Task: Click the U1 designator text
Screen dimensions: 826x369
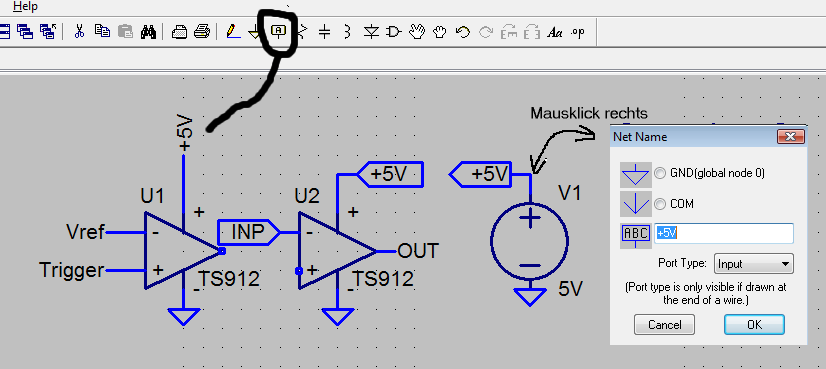Action: click(x=152, y=197)
